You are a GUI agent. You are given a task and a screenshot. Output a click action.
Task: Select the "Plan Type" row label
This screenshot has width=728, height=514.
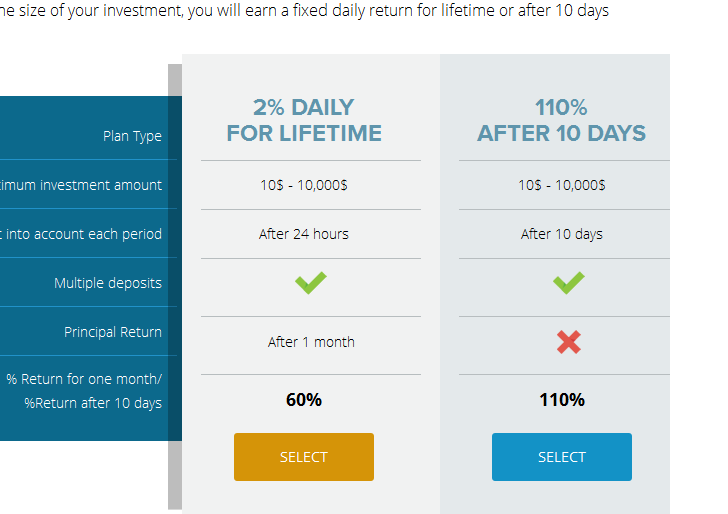(132, 136)
